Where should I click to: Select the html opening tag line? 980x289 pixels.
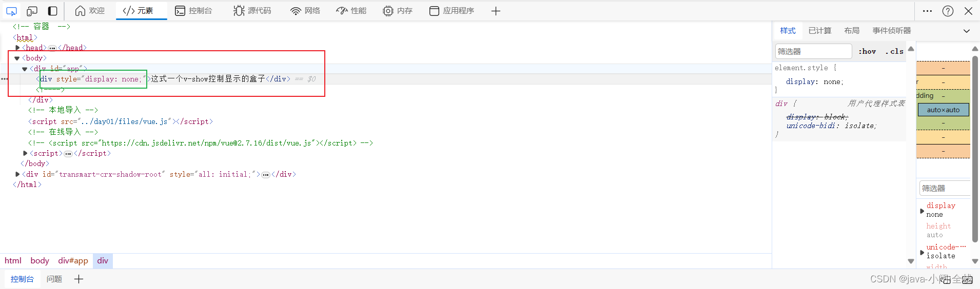point(25,37)
